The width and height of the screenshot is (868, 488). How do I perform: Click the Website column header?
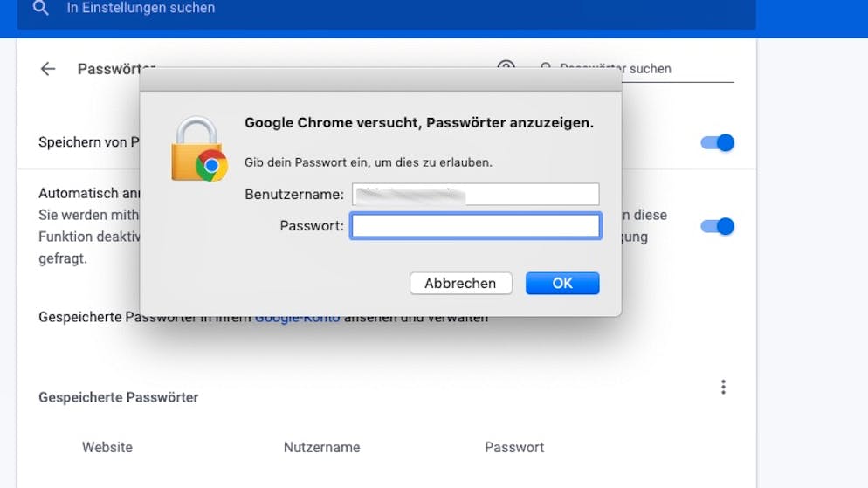[x=107, y=447]
